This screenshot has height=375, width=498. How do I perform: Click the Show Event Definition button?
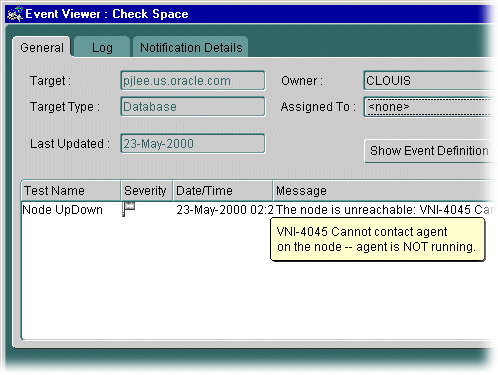point(430,151)
